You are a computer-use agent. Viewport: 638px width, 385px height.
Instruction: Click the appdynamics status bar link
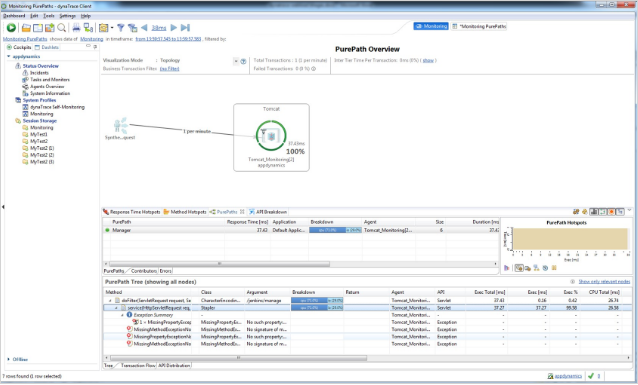[x=568, y=376]
